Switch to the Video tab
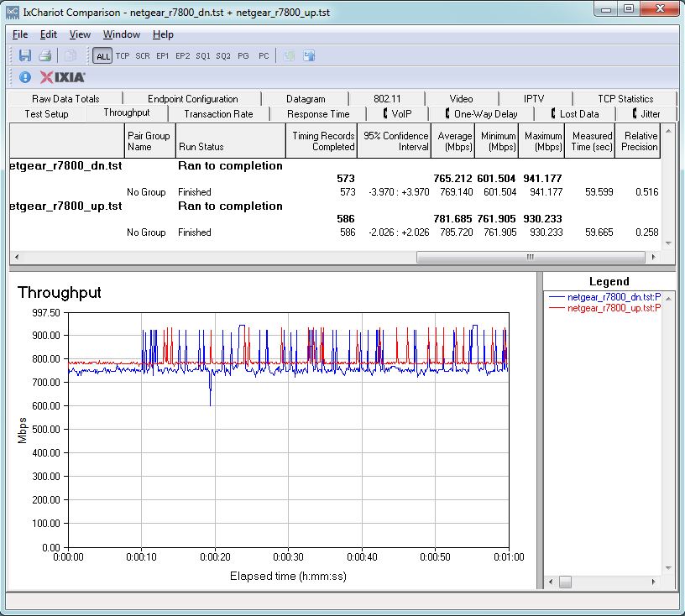The height and width of the screenshot is (616, 685). [x=462, y=99]
